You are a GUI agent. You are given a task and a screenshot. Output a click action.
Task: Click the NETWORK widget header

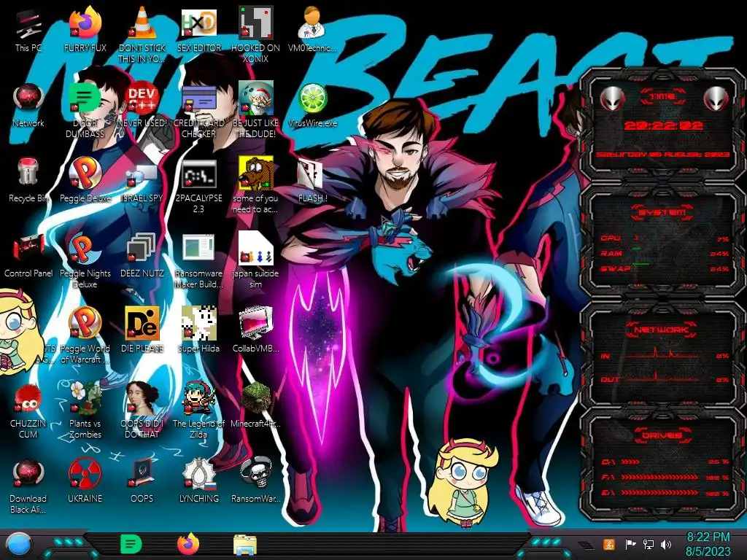pos(662,330)
